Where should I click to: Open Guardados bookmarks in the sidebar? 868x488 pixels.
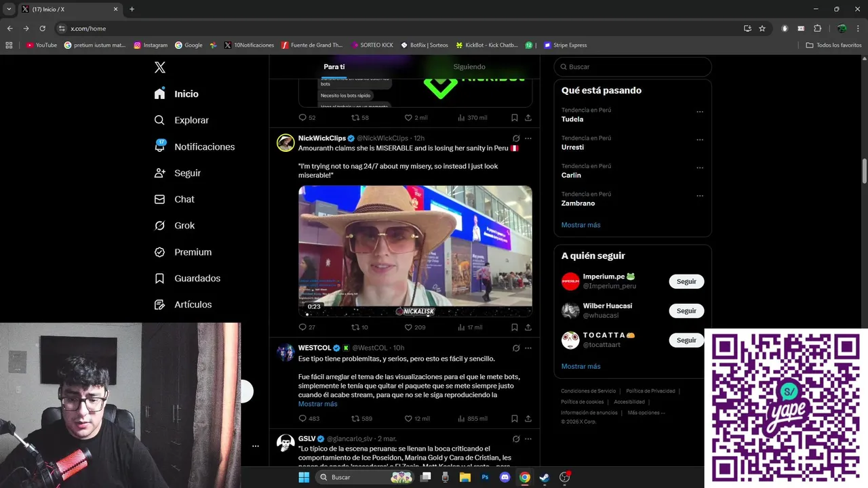(187, 279)
